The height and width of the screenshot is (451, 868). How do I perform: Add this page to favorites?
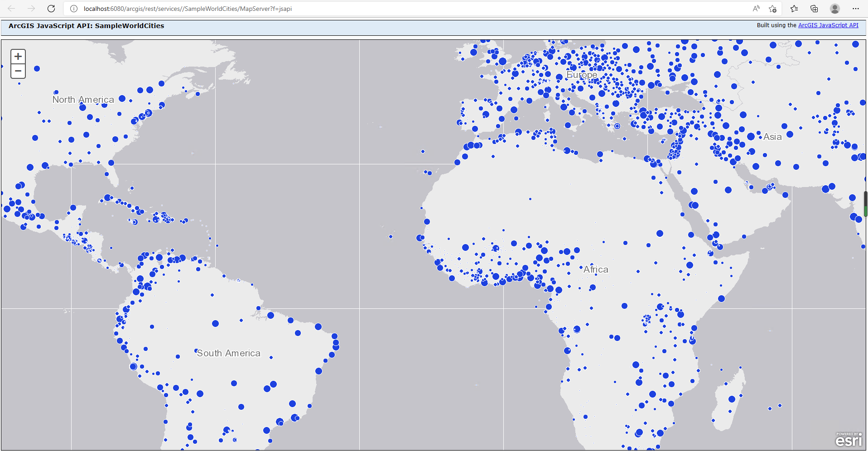tap(773, 9)
